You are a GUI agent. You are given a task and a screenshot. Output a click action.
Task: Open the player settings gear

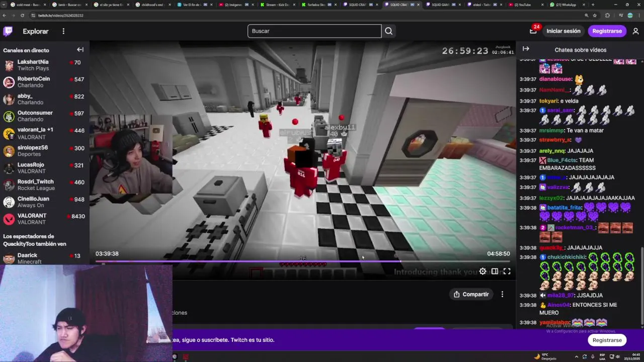(482, 271)
